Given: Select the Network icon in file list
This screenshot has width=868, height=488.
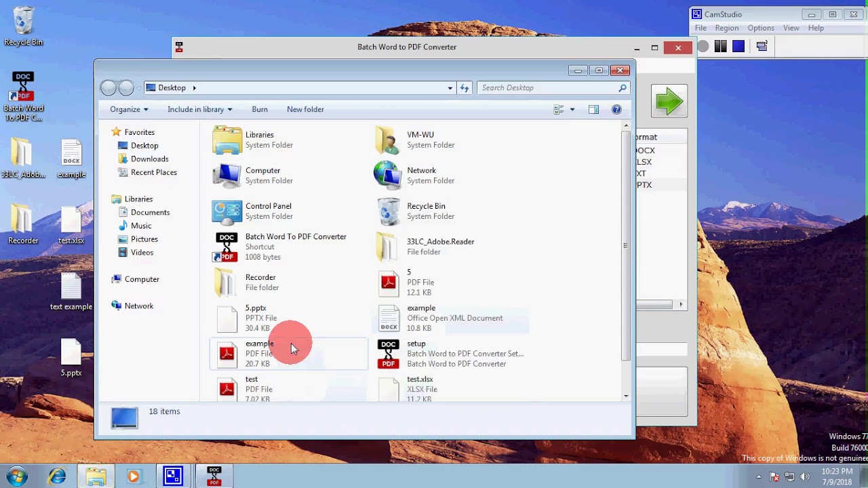Looking at the screenshot, I should click(x=388, y=176).
